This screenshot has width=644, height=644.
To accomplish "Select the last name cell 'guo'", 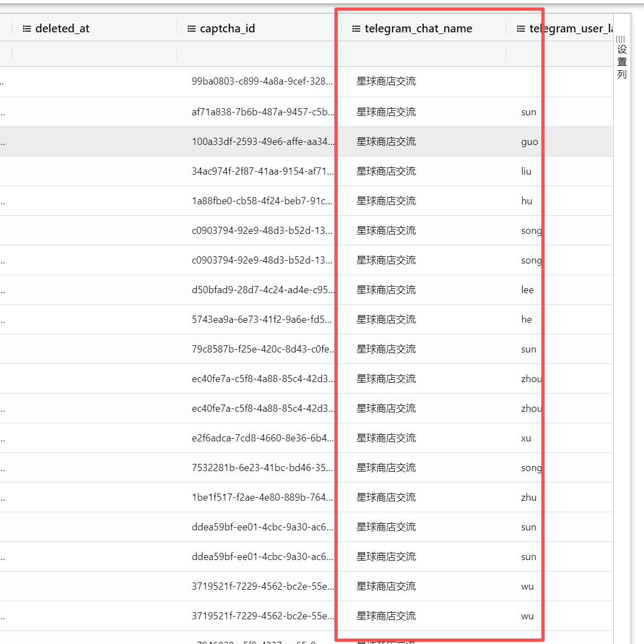I will 529,142.
